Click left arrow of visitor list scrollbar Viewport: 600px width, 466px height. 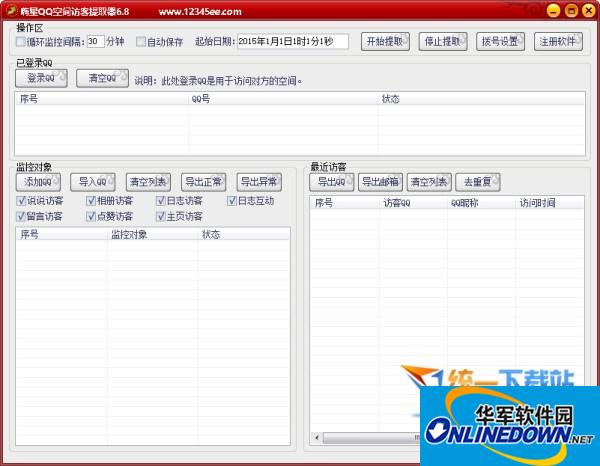coord(316,437)
